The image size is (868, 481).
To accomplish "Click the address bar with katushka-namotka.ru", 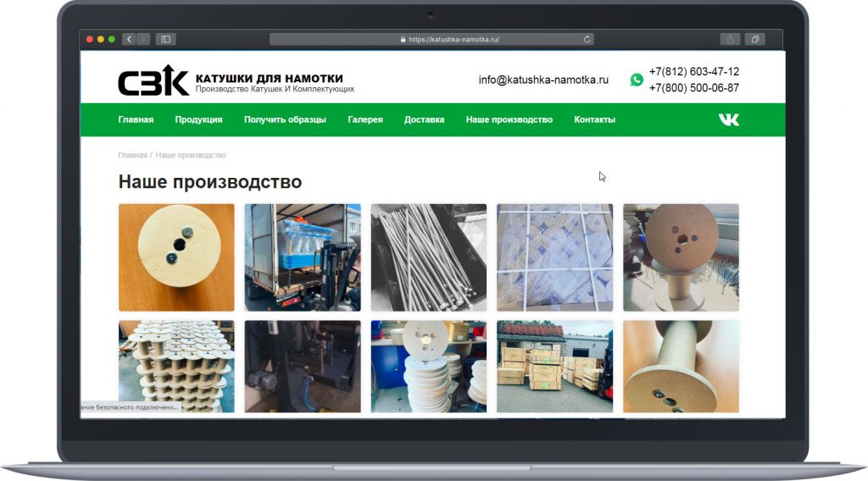I will click(x=431, y=39).
